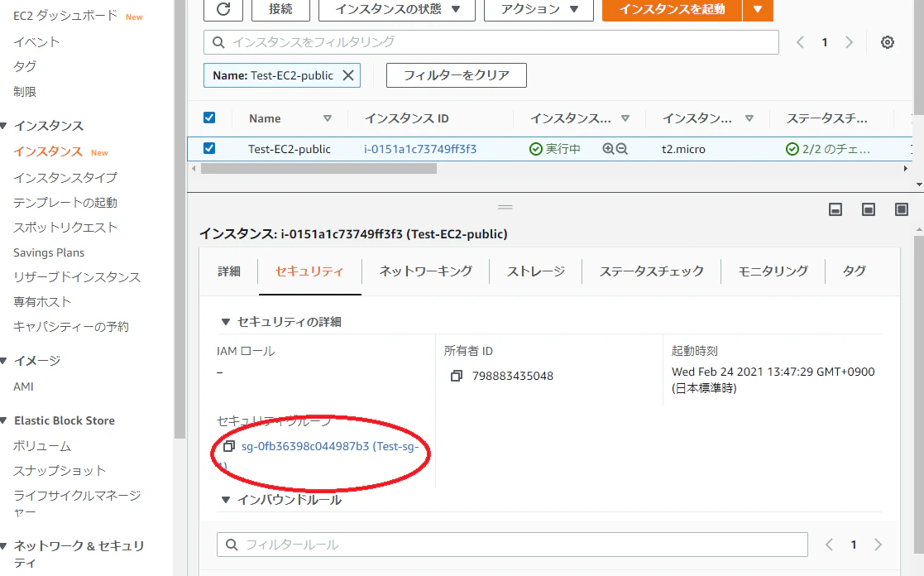Click the zoom-out filter icon beside 実行中
Image resolution: width=924 pixels, height=576 pixels.
pyautogui.click(x=622, y=149)
